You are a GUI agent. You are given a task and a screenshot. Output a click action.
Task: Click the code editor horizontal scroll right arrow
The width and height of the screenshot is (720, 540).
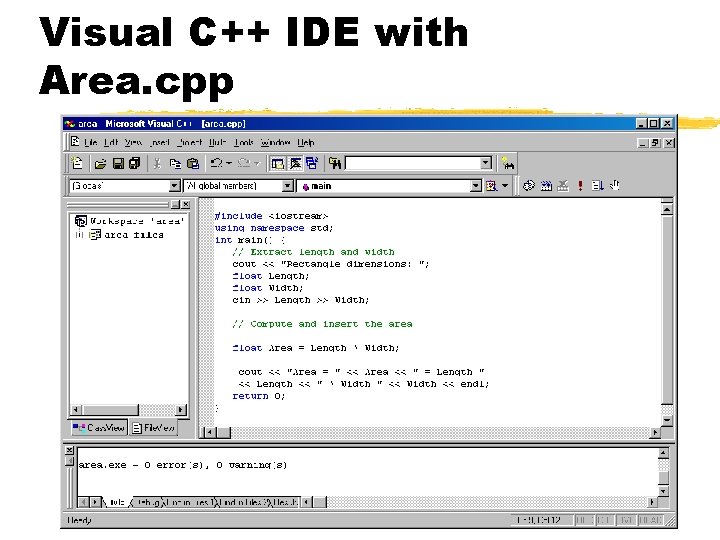click(655, 432)
